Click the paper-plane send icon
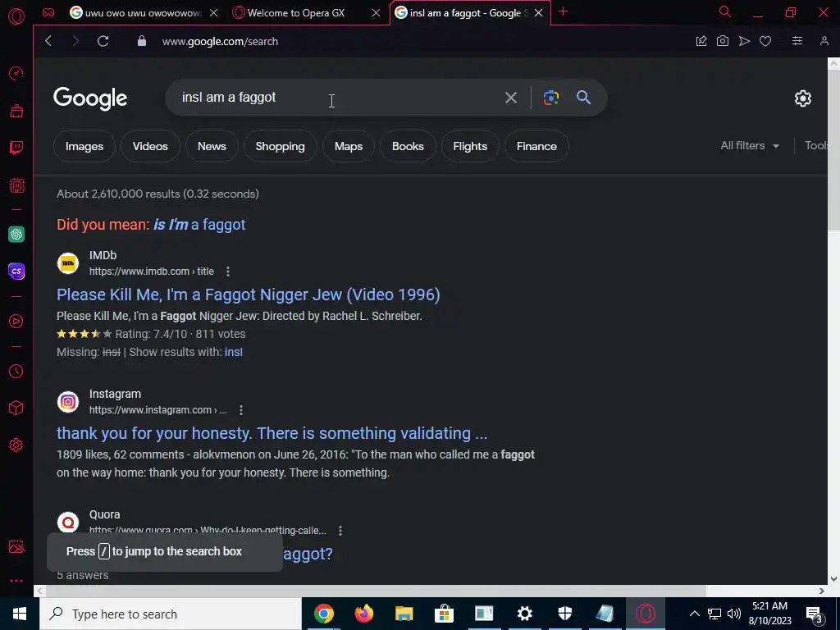The height and width of the screenshot is (630, 840). (x=744, y=41)
